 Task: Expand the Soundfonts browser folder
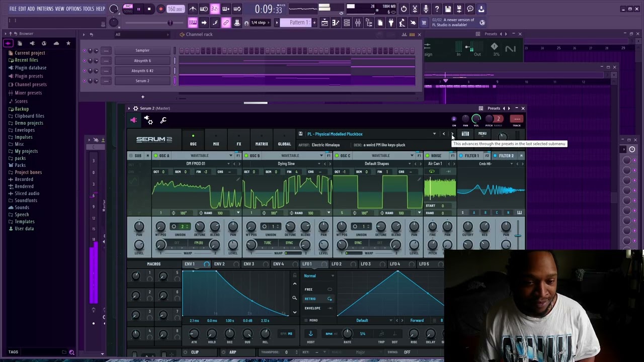pos(26,200)
